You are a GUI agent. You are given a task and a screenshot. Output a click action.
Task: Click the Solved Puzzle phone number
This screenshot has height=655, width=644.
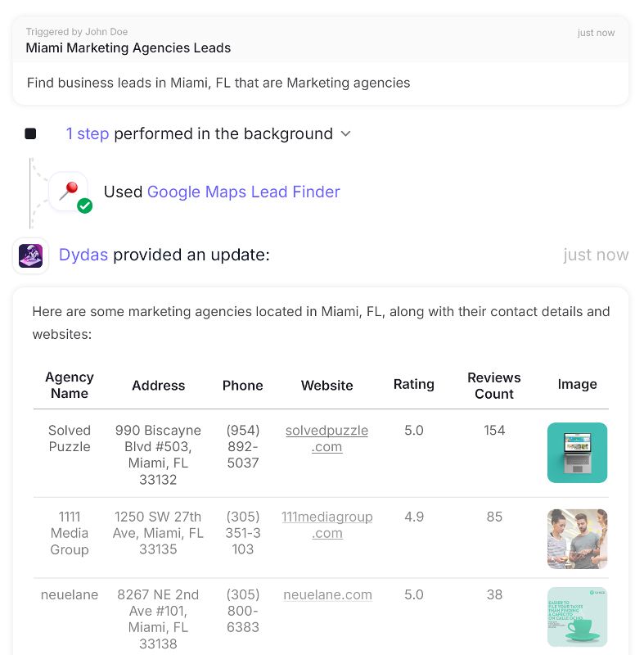tap(243, 446)
